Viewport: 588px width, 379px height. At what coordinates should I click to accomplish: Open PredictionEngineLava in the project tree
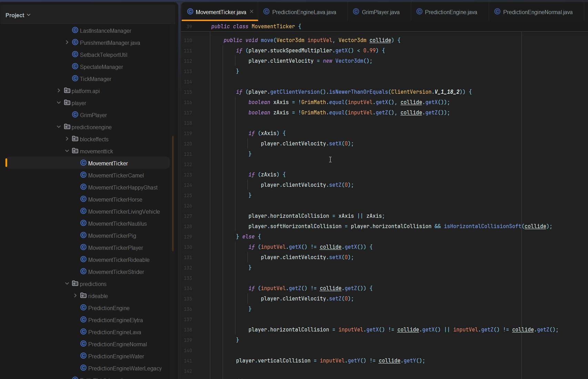[115, 332]
